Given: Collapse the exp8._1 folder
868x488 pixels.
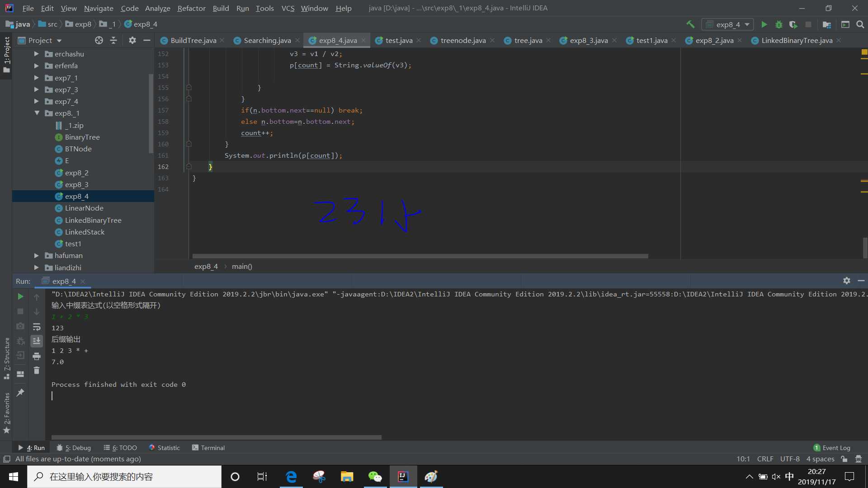Looking at the screenshot, I should click(37, 113).
